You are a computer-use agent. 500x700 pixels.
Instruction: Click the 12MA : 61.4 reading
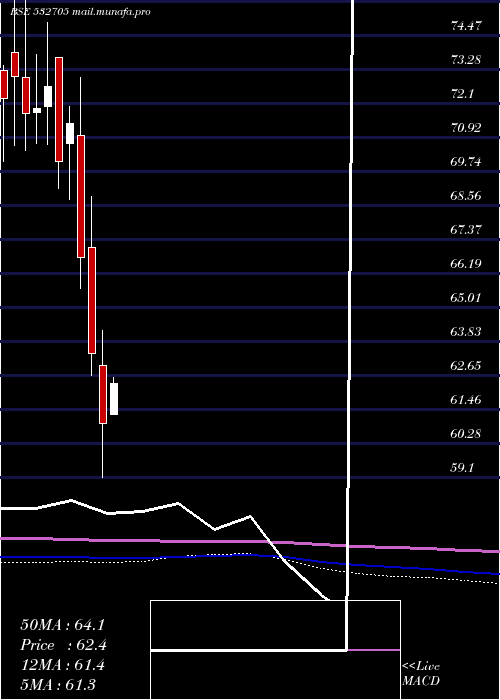(63, 665)
